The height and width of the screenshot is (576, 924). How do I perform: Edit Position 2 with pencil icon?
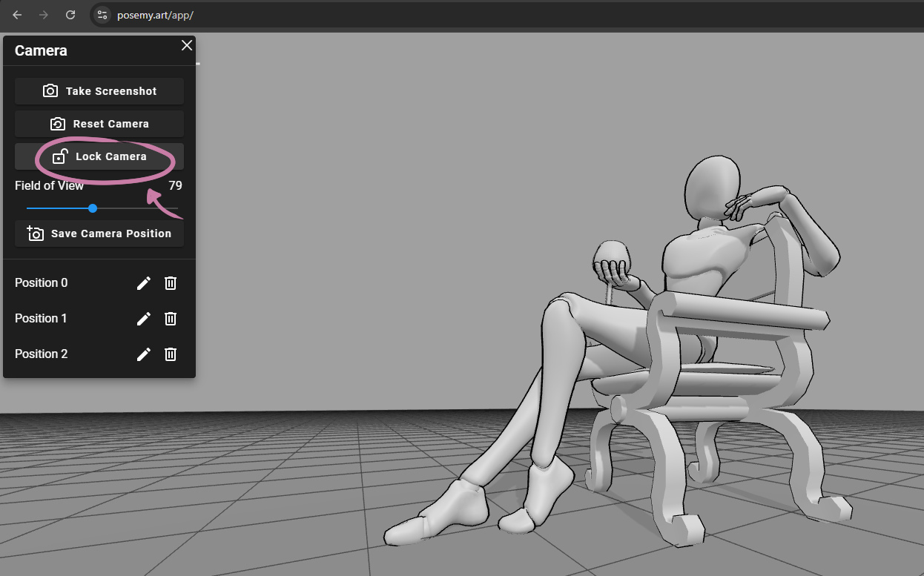tap(144, 354)
